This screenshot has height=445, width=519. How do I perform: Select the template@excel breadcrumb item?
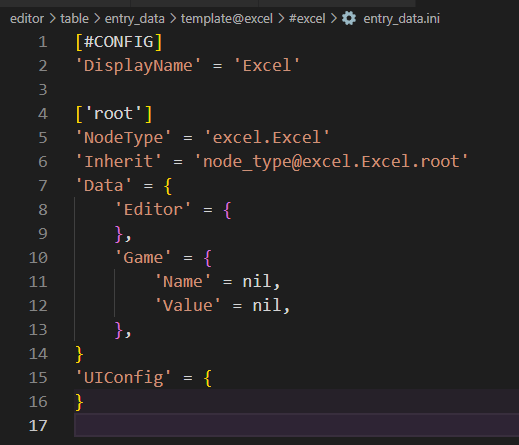coord(227,19)
